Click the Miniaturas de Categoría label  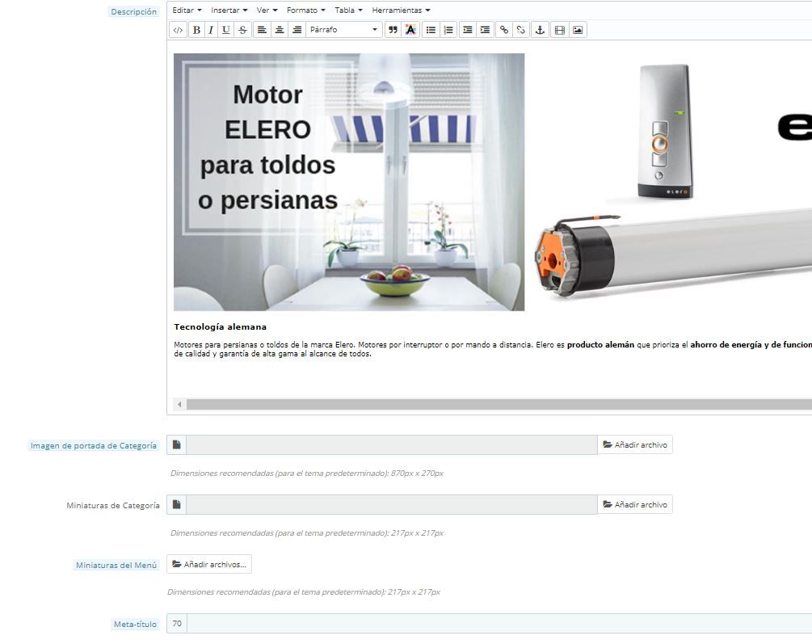pyautogui.click(x=113, y=506)
